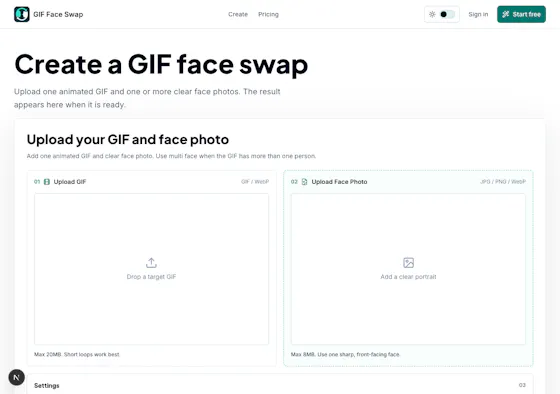Click the 'GIF / WebP' format label
Viewport: 560px width, 394px height.
coord(255,182)
